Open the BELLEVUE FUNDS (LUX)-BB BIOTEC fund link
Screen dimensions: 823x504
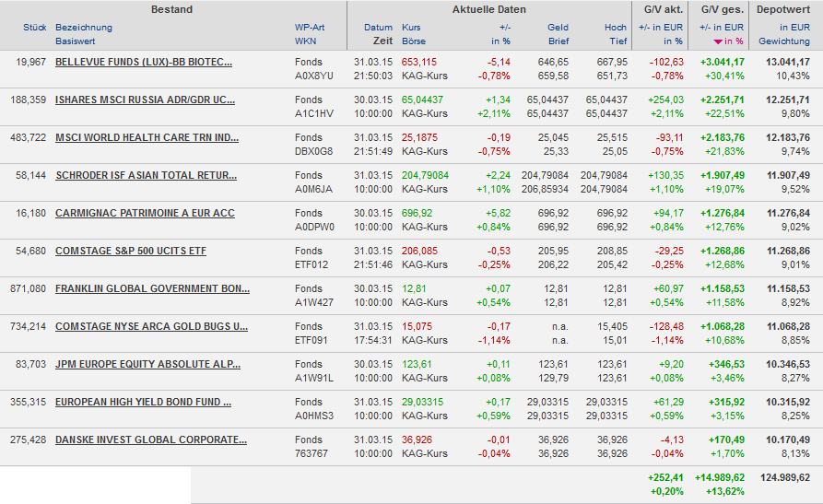144,63
